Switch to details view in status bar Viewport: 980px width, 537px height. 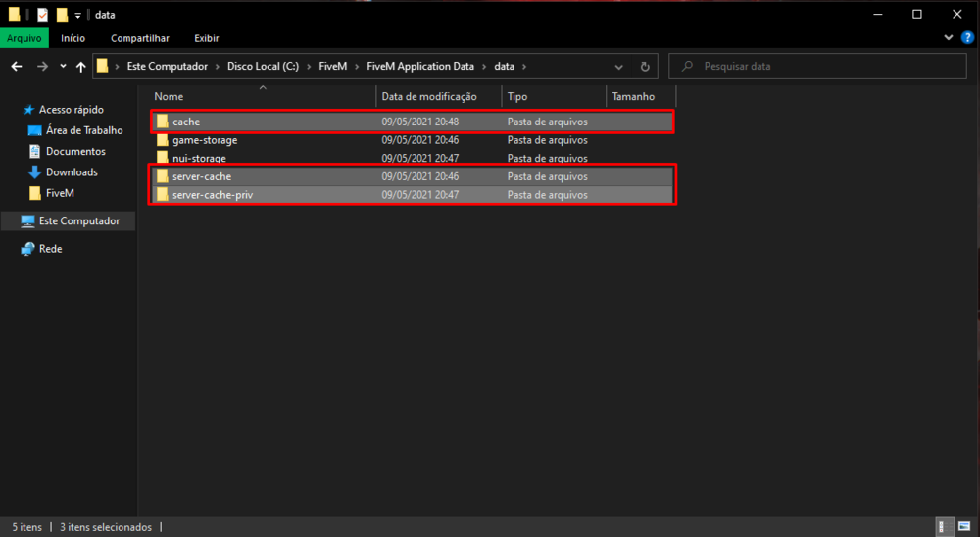[943, 527]
